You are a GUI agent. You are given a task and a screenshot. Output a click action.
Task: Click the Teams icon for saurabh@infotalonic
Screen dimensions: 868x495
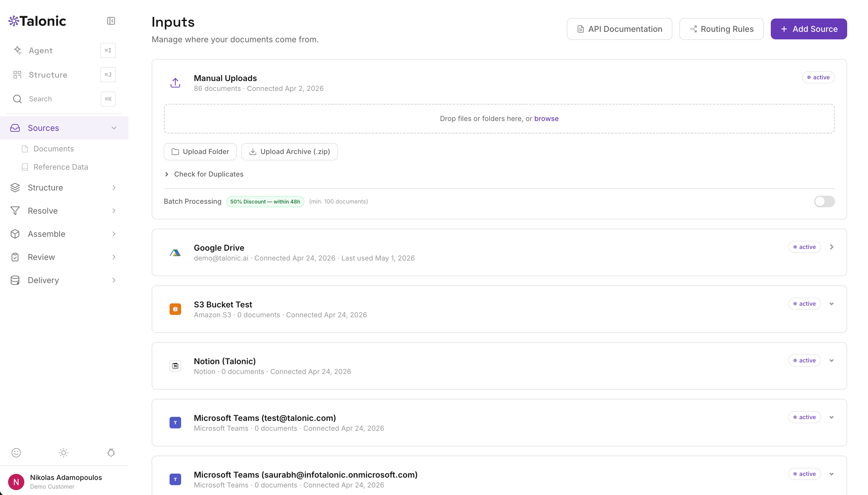point(175,480)
